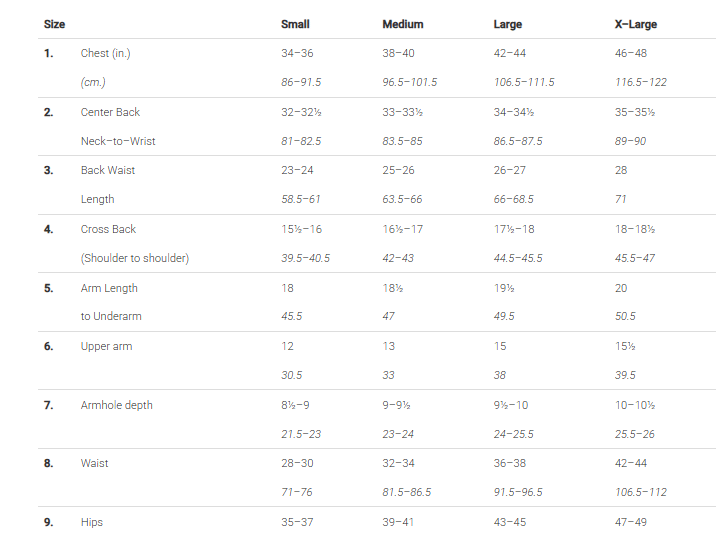Select the Neck-to-Wrist sublabel
Image resolution: width=724 pixels, height=541 pixels.
pyautogui.click(x=118, y=141)
